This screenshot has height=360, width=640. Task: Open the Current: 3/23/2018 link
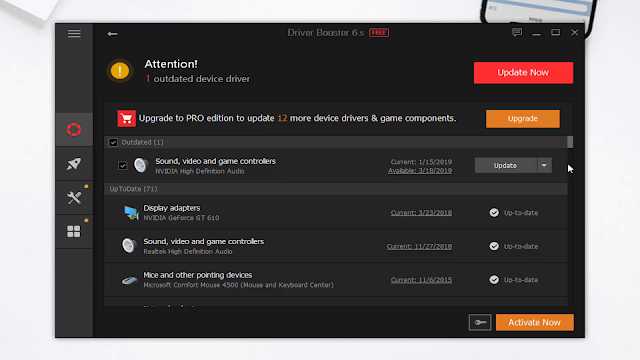point(421,213)
